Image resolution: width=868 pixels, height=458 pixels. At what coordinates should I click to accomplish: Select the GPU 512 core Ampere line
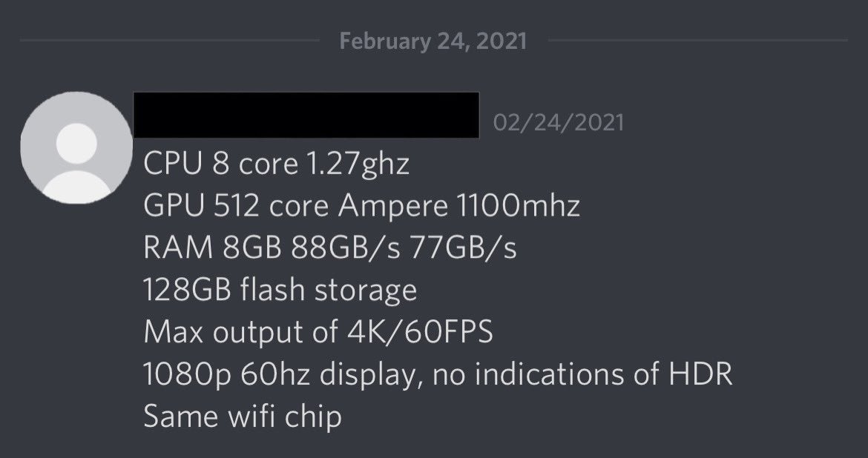tap(361, 206)
